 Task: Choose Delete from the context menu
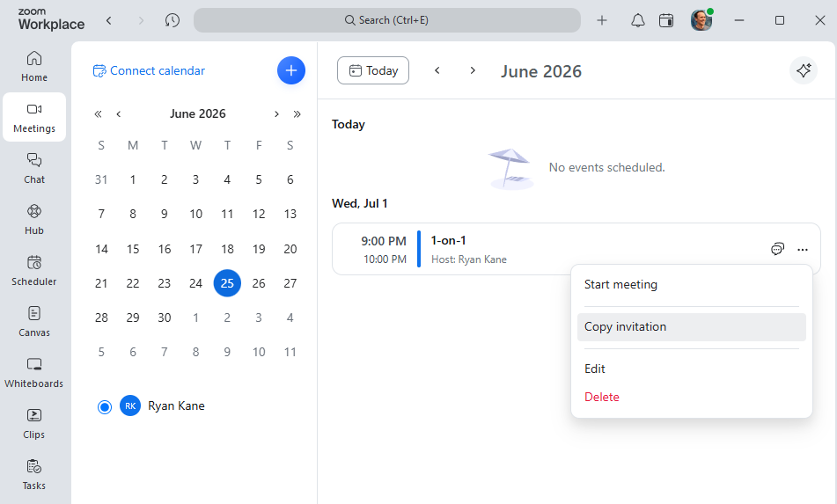click(x=691, y=398)
